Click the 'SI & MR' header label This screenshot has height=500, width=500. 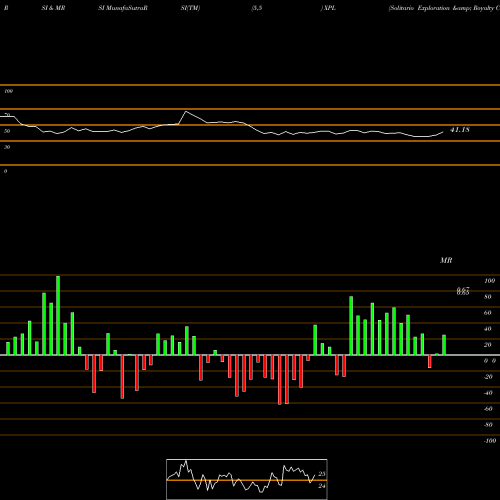pyautogui.click(x=53, y=8)
